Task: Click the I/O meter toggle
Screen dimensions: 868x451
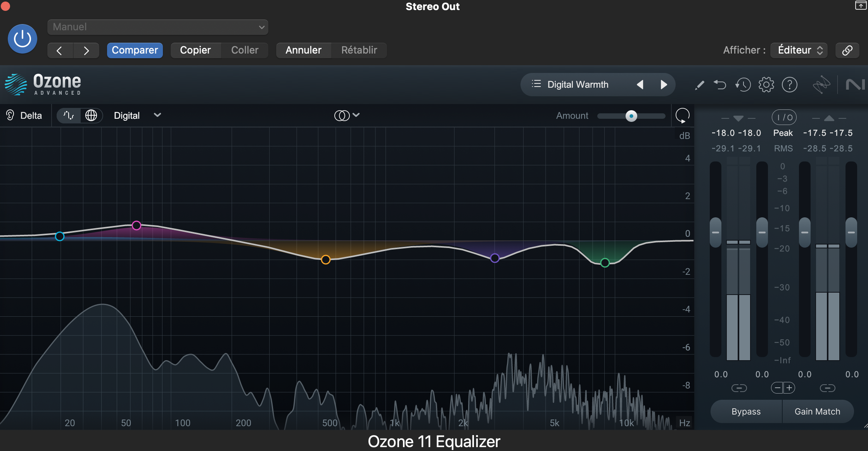Action: click(x=784, y=117)
